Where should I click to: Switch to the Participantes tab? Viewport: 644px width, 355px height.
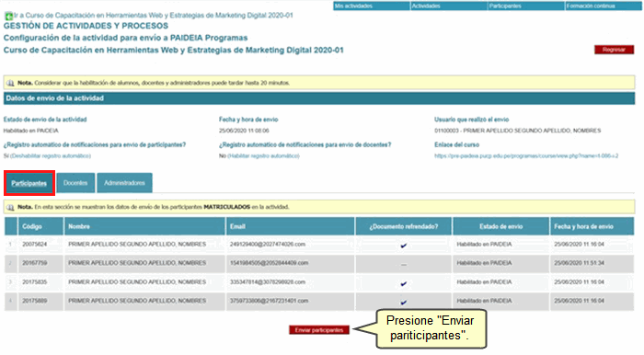tap(29, 183)
